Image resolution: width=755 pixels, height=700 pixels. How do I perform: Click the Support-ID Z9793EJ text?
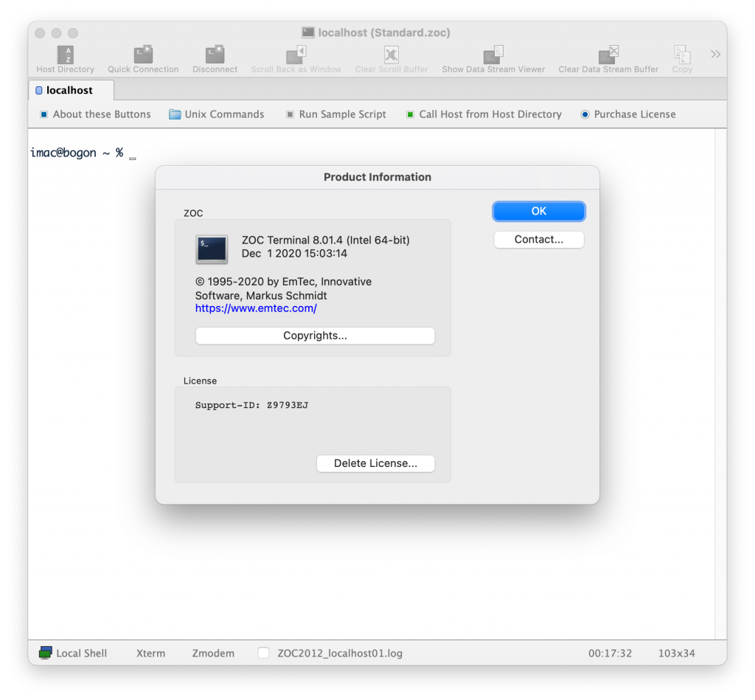(251, 405)
